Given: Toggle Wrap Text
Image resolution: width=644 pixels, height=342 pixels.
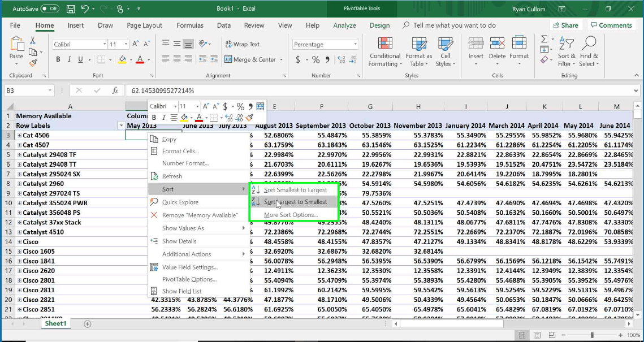Looking at the screenshot, I should pos(243,44).
